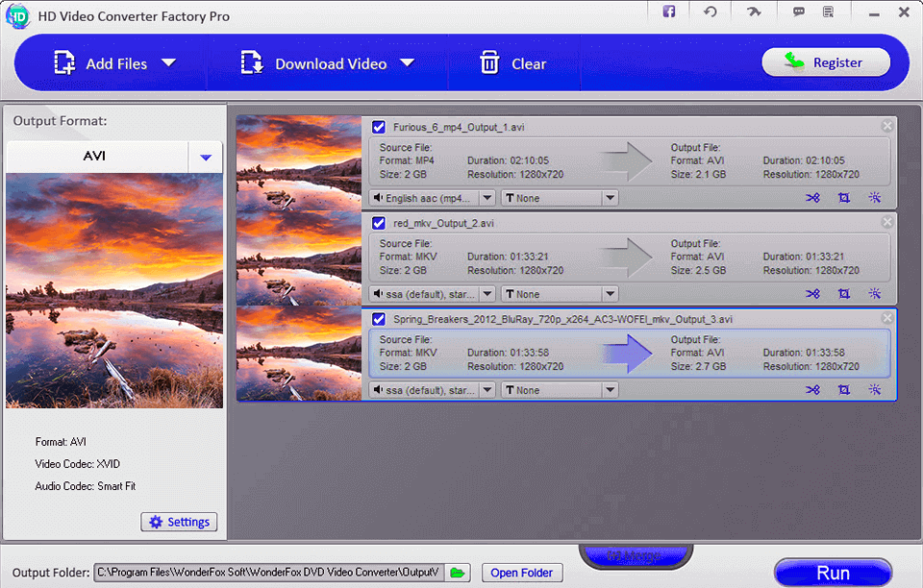Click the upgrade arrow icon near title bar

tap(754, 12)
